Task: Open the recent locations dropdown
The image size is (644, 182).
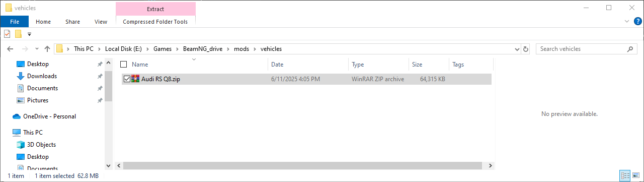Action: point(37,49)
